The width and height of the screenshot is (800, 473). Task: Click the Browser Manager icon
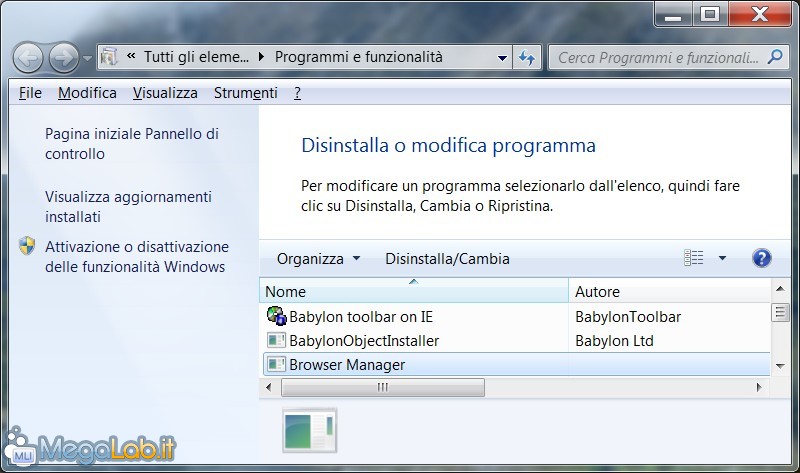coord(277,364)
